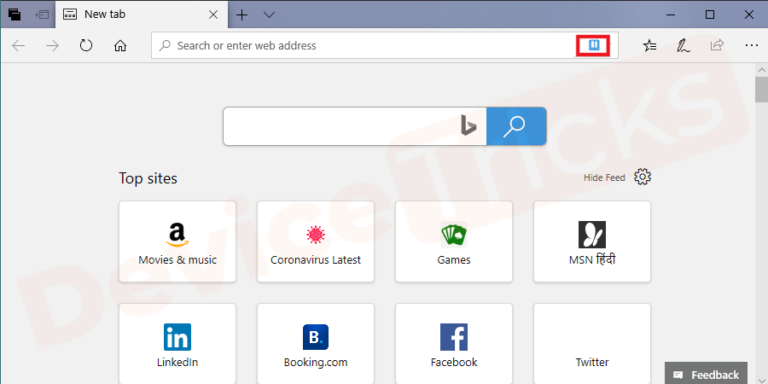Open Favorites hub star icon

[x=650, y=46]
